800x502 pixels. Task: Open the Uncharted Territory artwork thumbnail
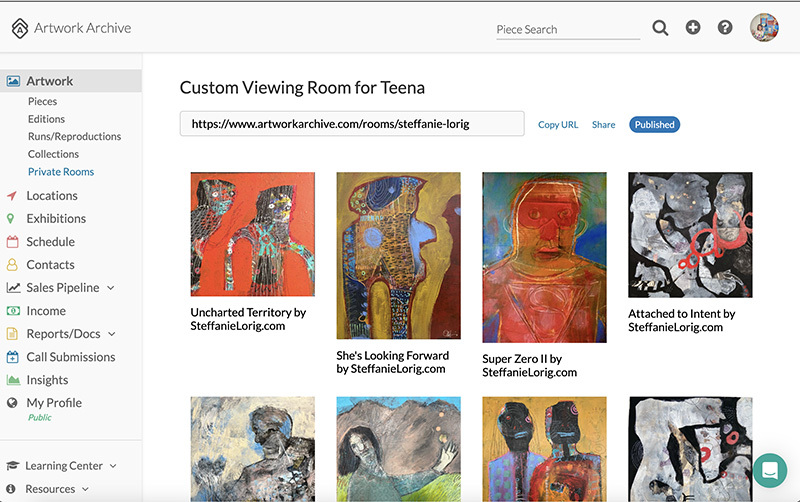point(252,234)
